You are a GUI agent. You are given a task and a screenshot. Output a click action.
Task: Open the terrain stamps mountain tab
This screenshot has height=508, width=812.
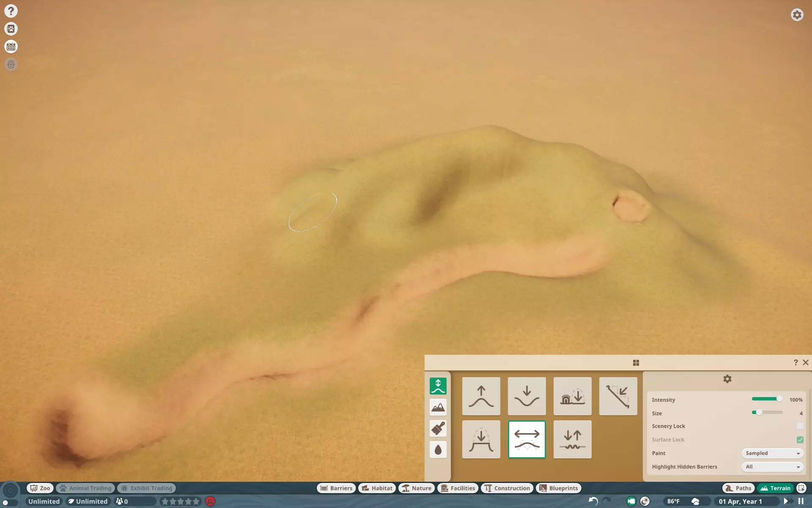pyautogui.click(x=438, y=407)
